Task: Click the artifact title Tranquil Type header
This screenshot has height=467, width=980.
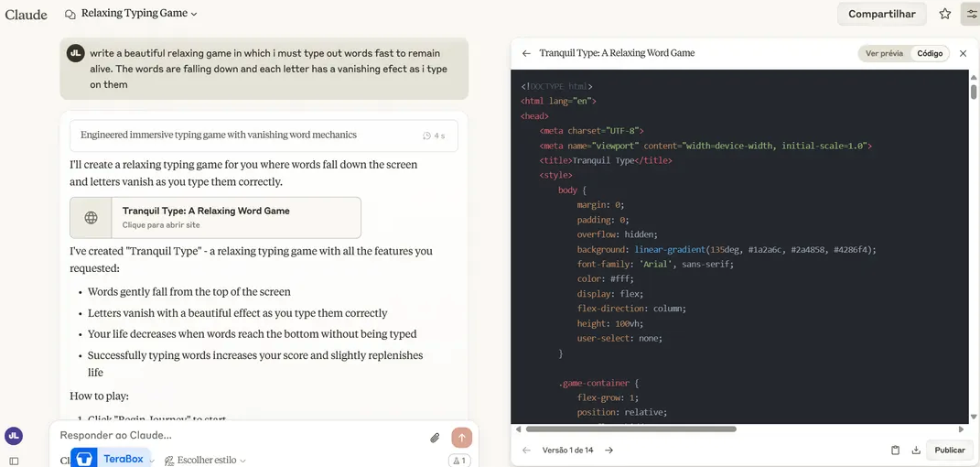Action: tap(617, 53)
